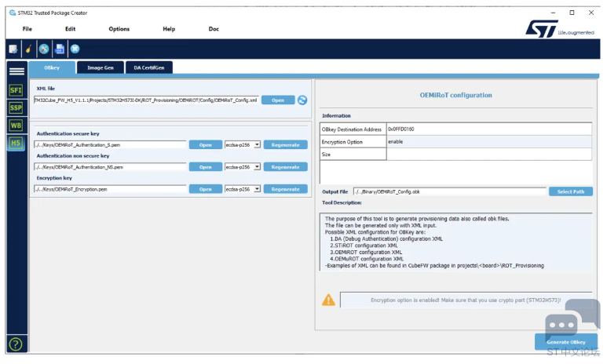The image size is (607, 364).
Task: Regenerate the encryption key
Action: coord(286,189)
